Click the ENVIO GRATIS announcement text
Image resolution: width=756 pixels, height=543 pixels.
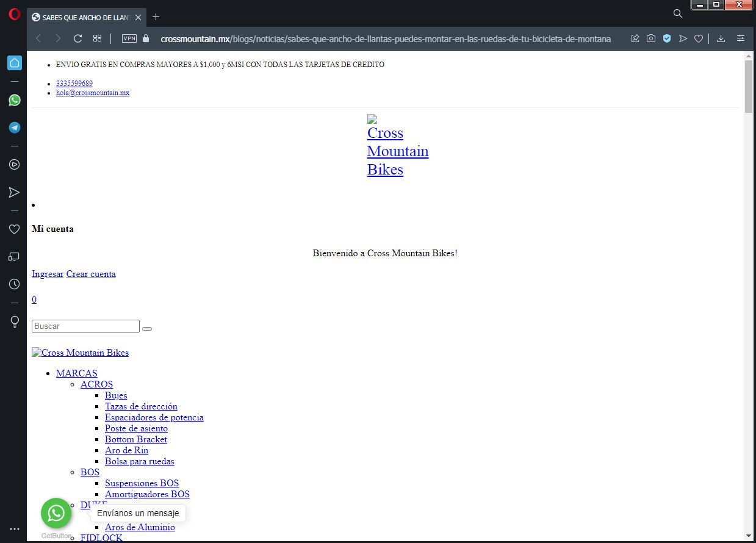[220, 64]
